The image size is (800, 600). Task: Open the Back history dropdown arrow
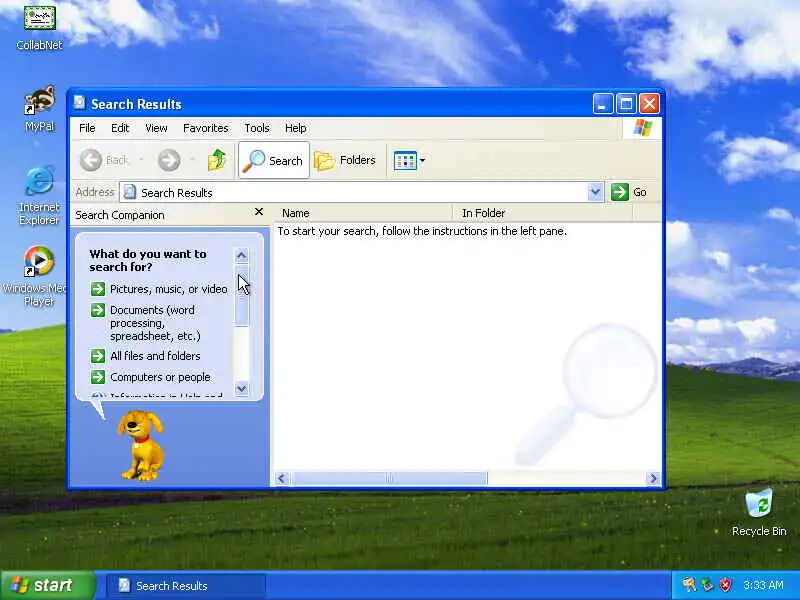point(141,160)
